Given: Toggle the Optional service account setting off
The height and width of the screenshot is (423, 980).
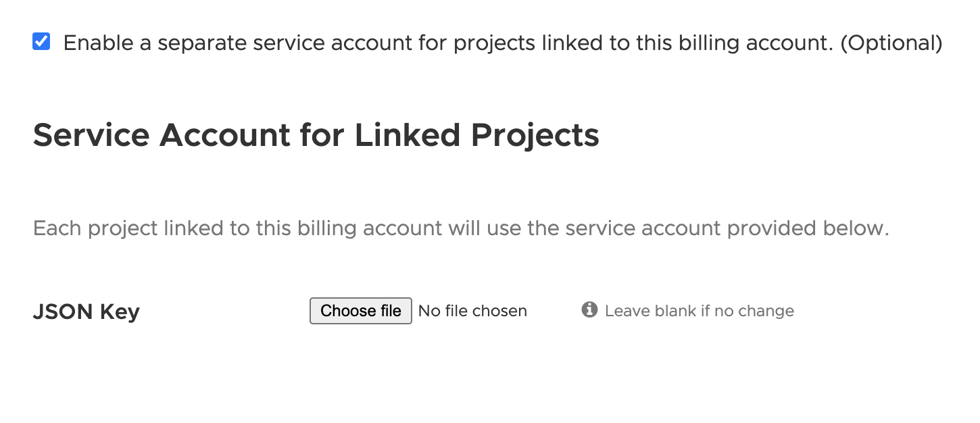Looking at the screenshot, I should point(41,42).
